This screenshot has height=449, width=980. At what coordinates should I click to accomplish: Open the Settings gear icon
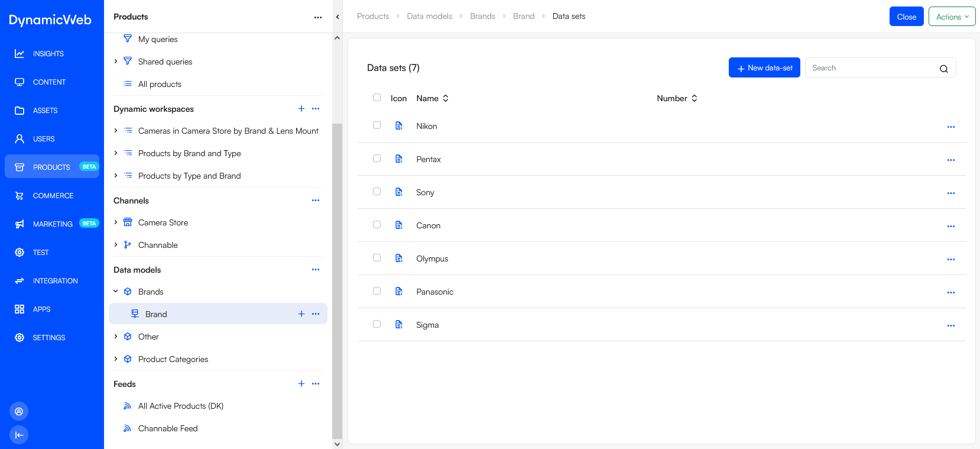point(20,338)
